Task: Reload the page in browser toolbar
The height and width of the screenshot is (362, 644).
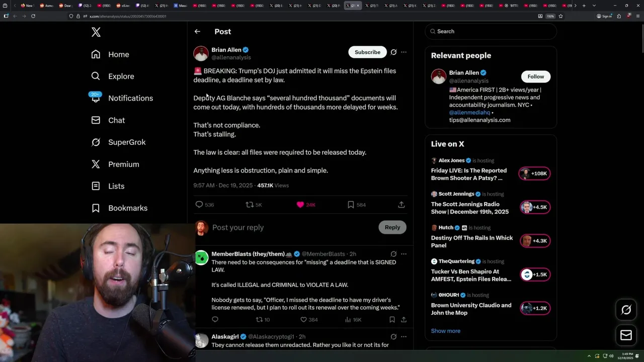Action: pyautogui.click(x=33, y=16)
